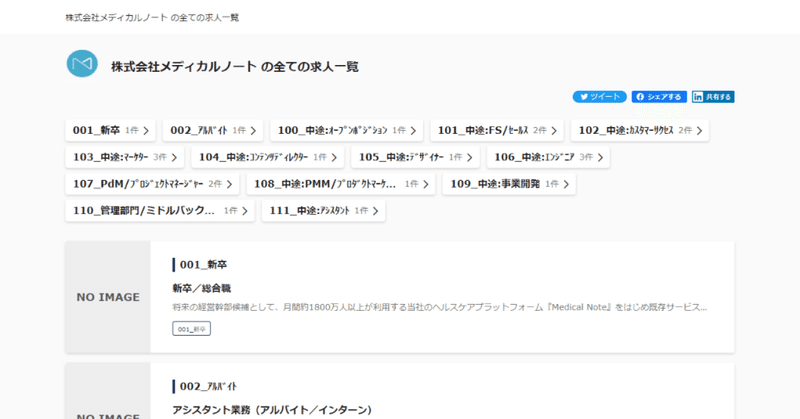Select the 103_中途:マーケター category
Image resolution: width=800 pixels, height=419 pixels.
click(124, 157)
